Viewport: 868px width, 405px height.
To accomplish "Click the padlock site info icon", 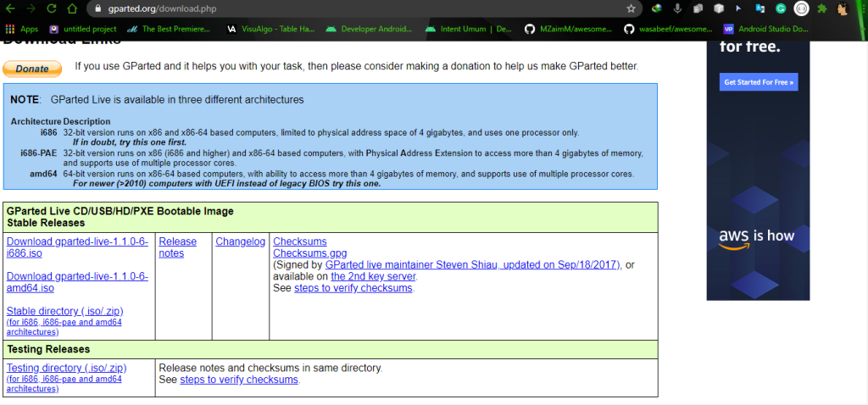I will point(96,8).
